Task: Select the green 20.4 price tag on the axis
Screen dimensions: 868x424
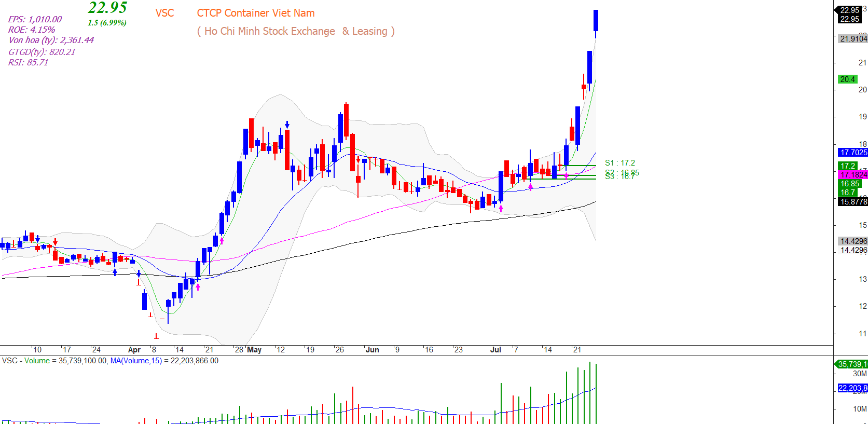Action: [x=848, y=79]
